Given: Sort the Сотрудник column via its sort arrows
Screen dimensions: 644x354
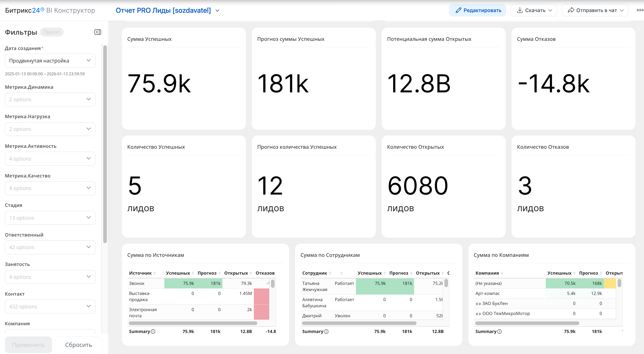Looking at the screenshot, I should pos(330,273).
